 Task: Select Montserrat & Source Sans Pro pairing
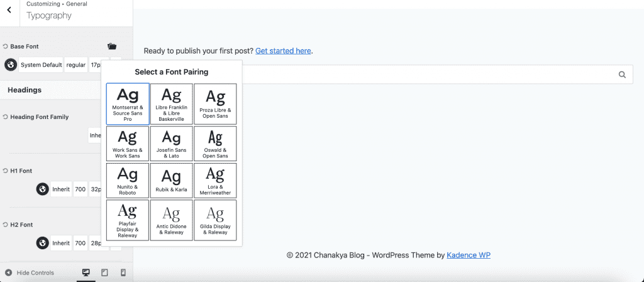click(128, 104)
